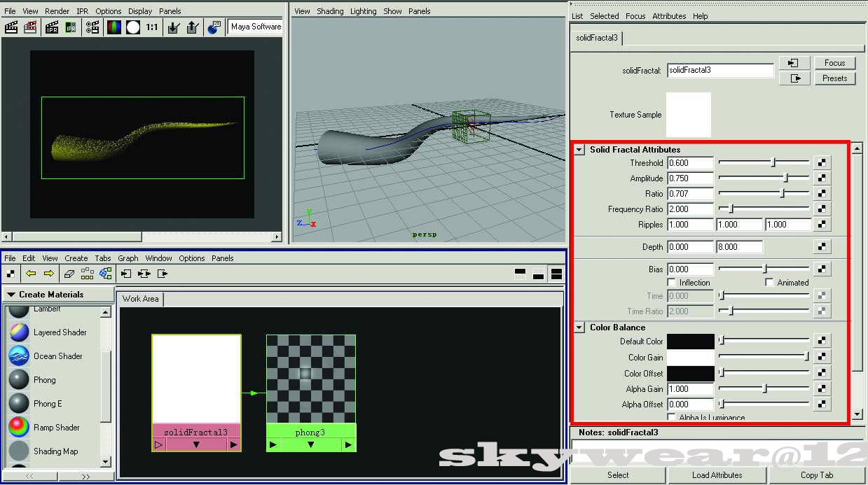Remove kept image with up-arrow icon
868x485 pixels.
point(193,27)
